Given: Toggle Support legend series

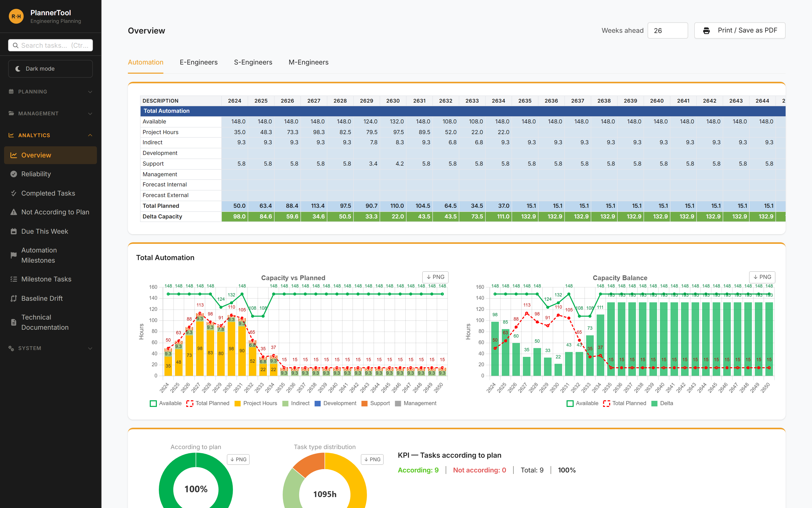Looking at the screenshot, I should [x=376, y=403].
